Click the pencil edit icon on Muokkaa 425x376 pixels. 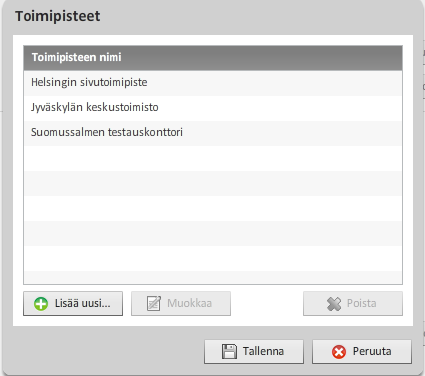(x=154, y=303)
